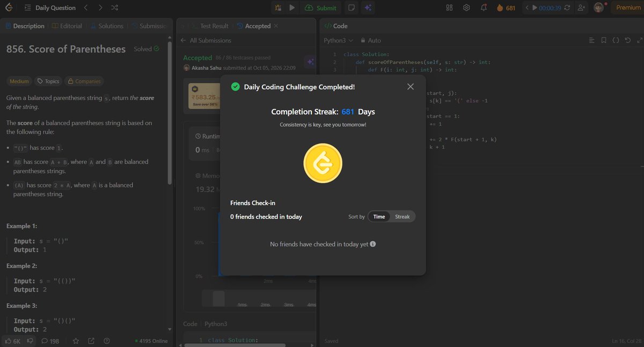
Task: Open the code braces snippet icon
Action: tap(616, 40)
